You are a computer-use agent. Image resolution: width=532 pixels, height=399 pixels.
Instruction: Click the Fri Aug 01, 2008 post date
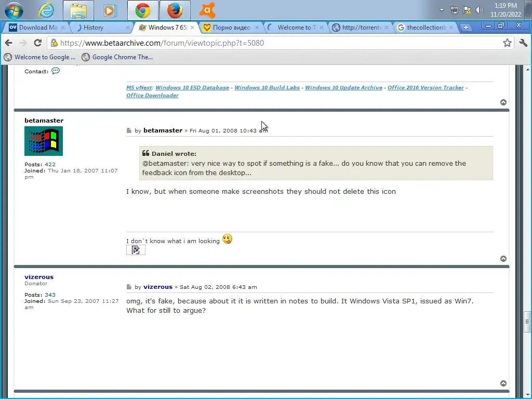229,130
